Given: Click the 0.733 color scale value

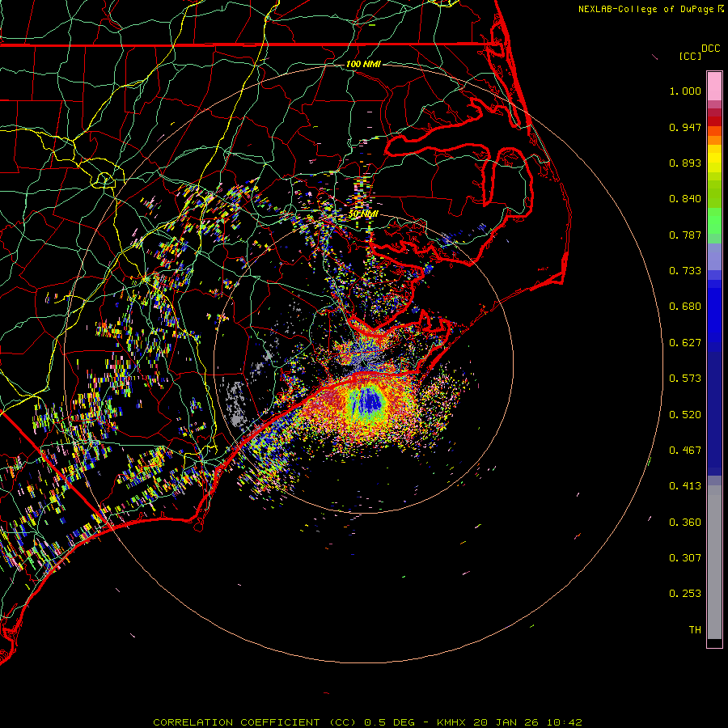Looking at the screenshot, I should coord(685,271).
